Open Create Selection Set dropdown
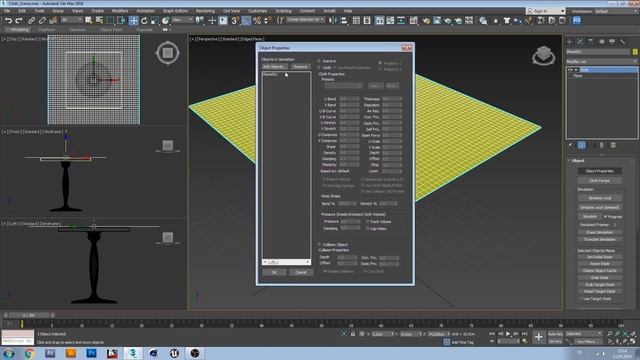Image resolution: width=640 pixels, height=360 pixels. (x=305, y=20)
